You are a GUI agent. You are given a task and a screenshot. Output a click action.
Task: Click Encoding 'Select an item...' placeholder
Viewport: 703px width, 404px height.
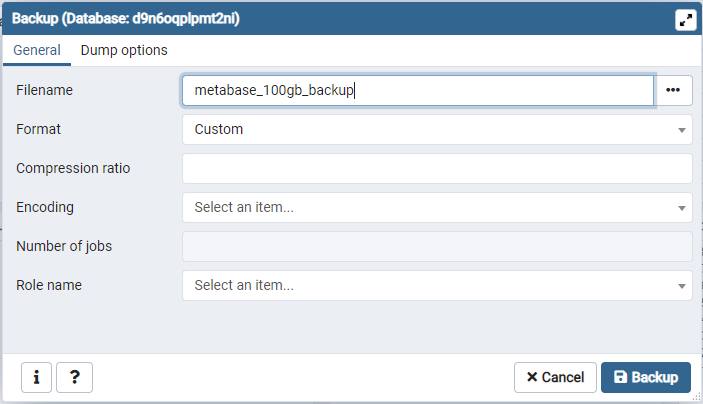coord(244,207)
